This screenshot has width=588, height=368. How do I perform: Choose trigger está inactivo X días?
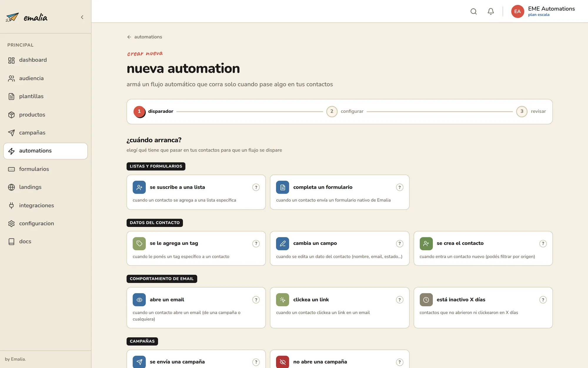click(x=483, y=308)
